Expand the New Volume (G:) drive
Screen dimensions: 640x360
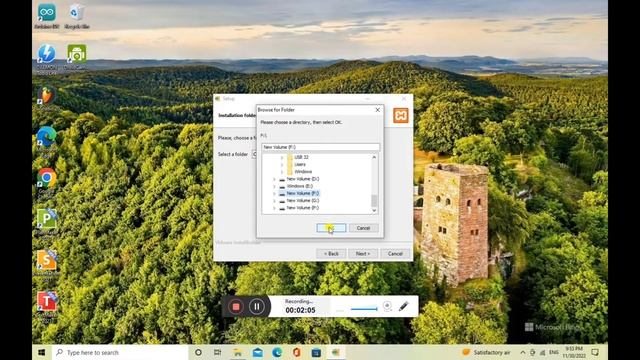click(274, 201)
